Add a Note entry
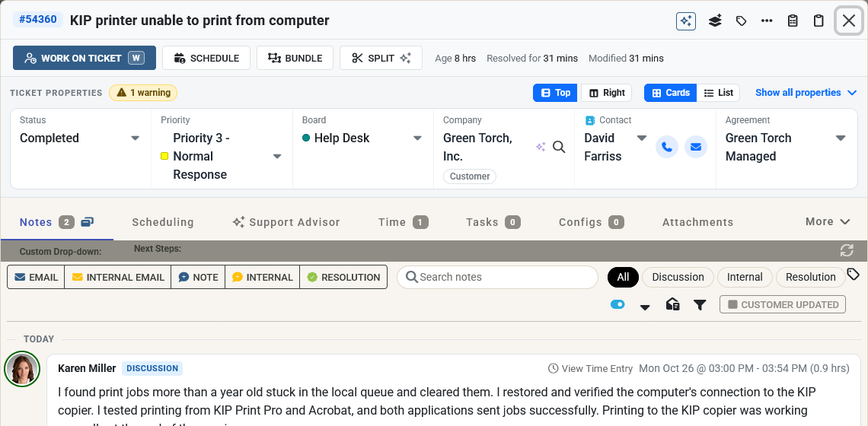Image resolution: width=868 pixels, height=426 pixels. (198, 277)
